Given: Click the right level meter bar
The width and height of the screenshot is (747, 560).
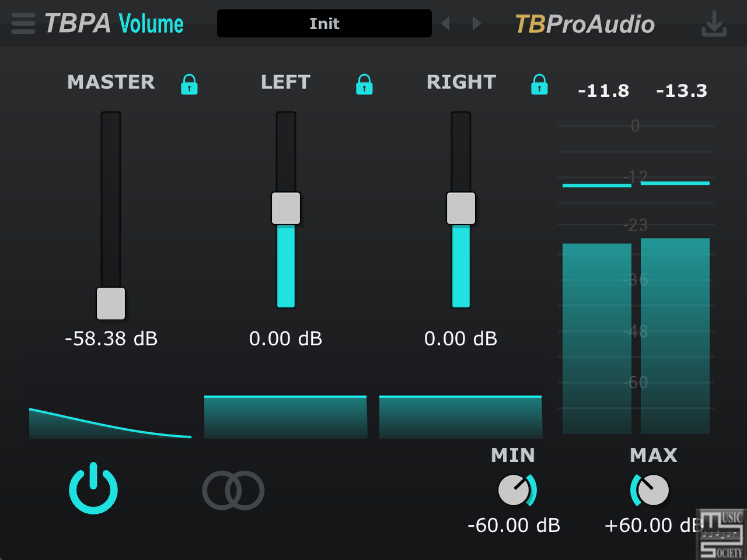Looking at the screenshot, I should [675, 336].
